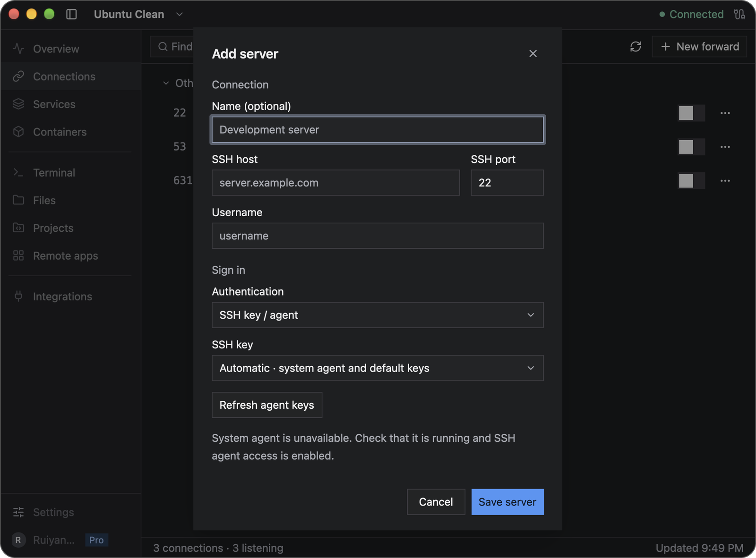Image resolution: width=756 pixels, height=558 pixels.
Task: Open the connection tools icon next to Connected
Action: click(739, 14)
